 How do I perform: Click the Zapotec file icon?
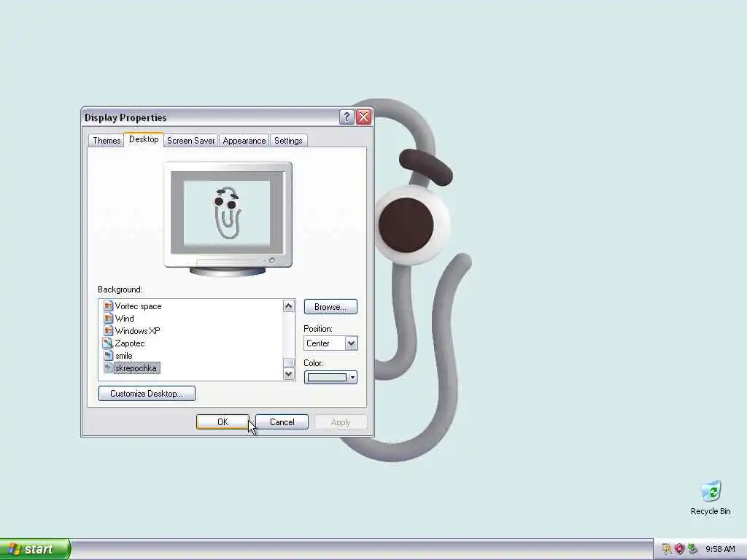point(108,343)
